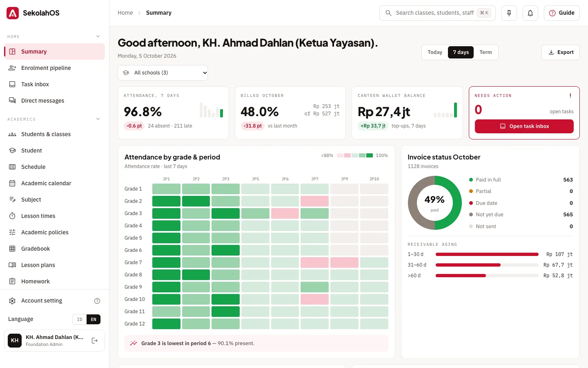The height and width of the screenshot is (368, 588).
Task: Click the Task inbox sidebar icon
Action: click(x=12, y=84)
